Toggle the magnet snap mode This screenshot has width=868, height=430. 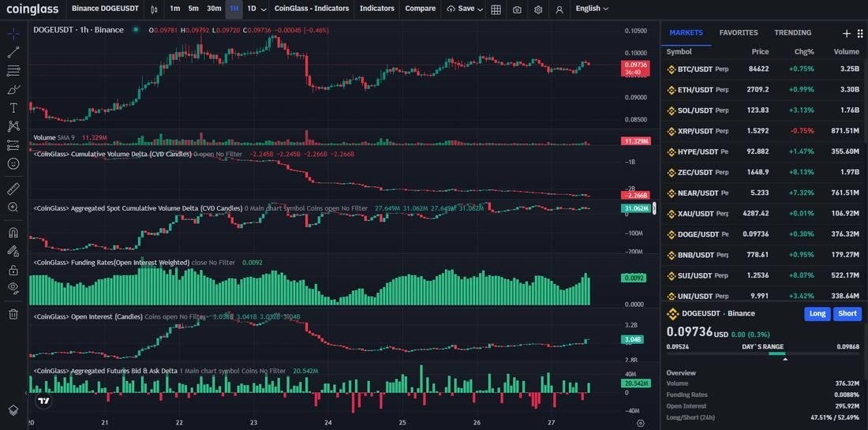pos(13,233)
